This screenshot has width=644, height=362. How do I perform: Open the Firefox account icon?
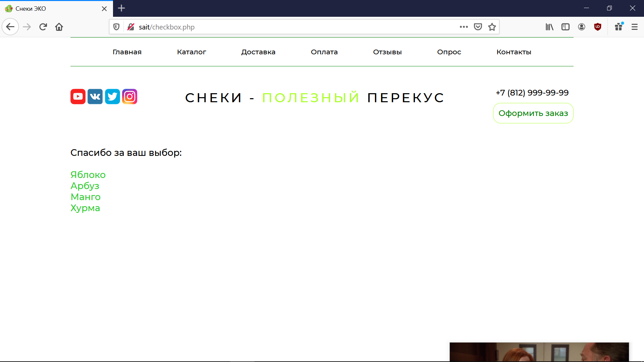tap(582, 27)
